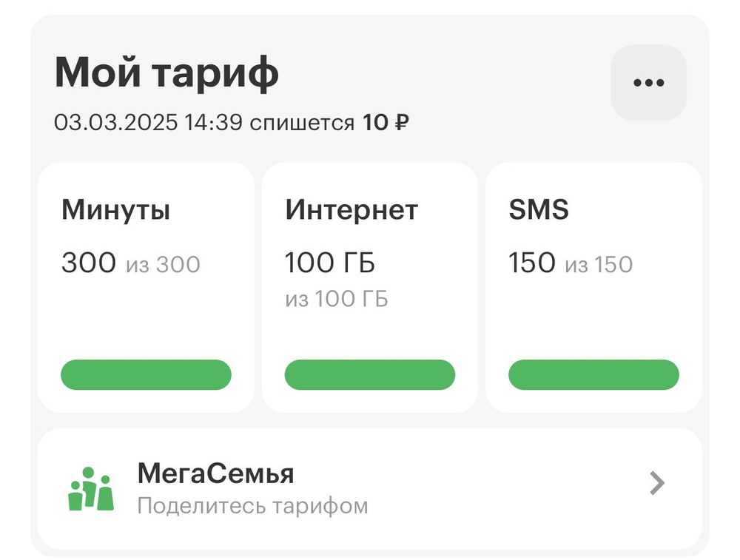740x560 pixels.
Task: Click the "SMS" card title
Action: pos(539,211)
